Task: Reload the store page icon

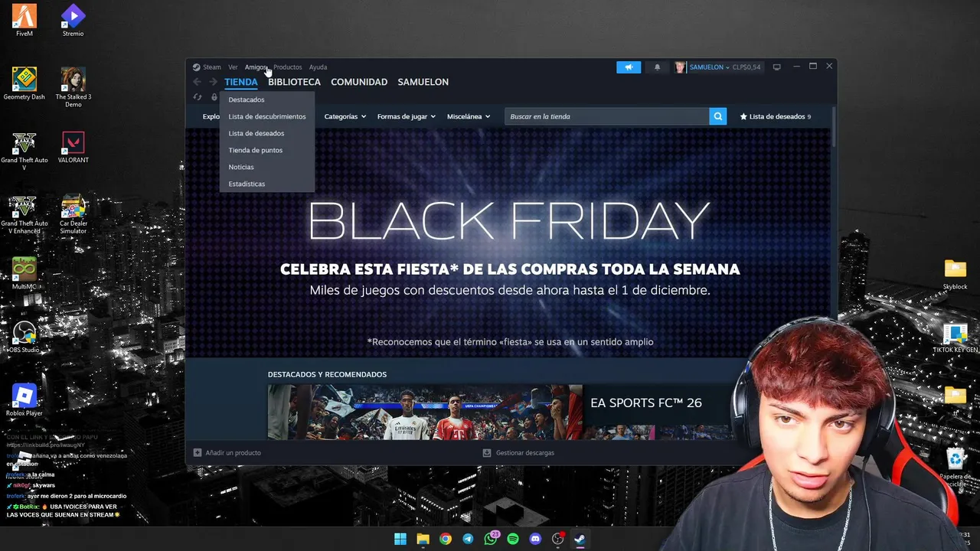Action: click(198, 97)
